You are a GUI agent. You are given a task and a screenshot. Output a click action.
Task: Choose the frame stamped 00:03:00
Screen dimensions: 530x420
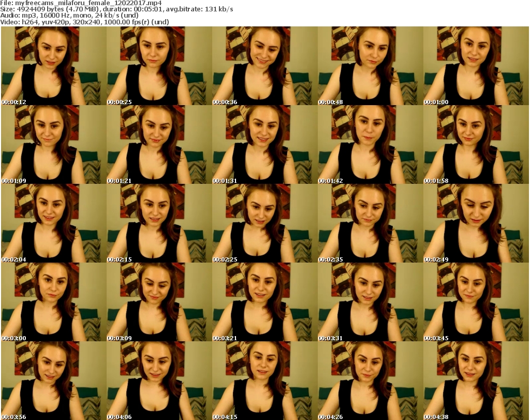click(x=54, y=302)
